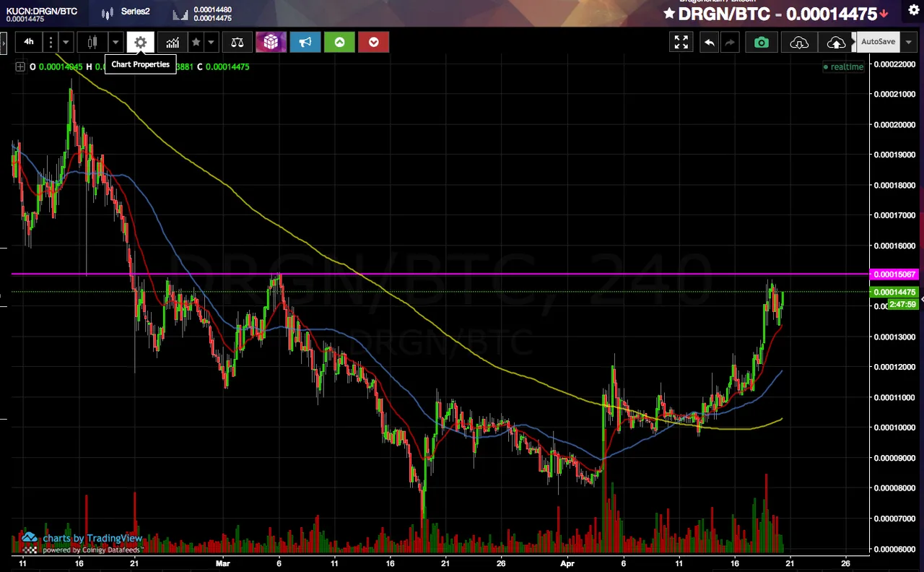This screenshot has height=572, width=924.
Task: Redo the chart action
Action: coord(730,42)
